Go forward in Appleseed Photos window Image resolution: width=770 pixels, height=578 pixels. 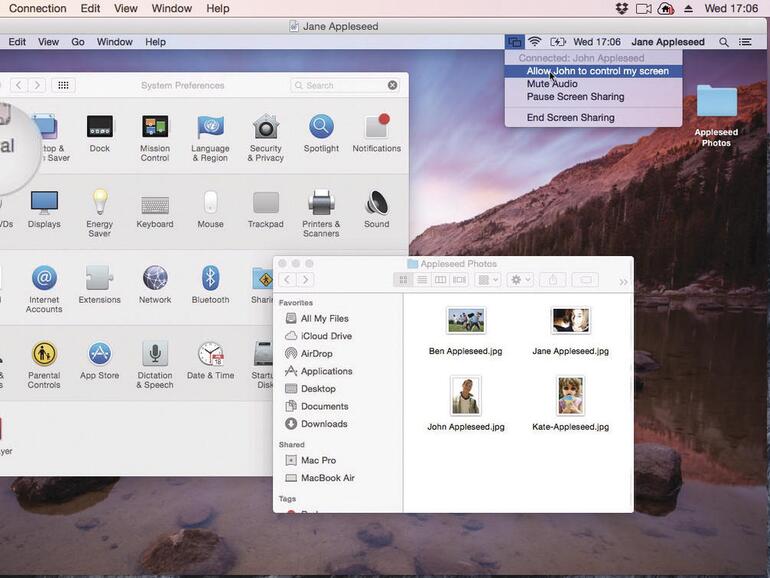(x=305, y=280)
